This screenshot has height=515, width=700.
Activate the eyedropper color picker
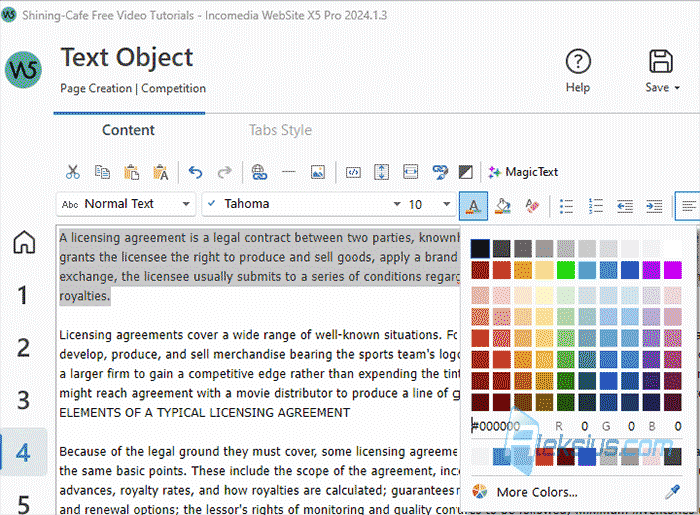(x=672, y=492)
